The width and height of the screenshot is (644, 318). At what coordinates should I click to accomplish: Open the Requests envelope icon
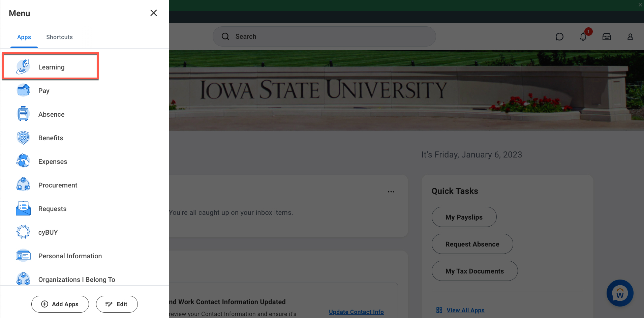click(23, 208)
